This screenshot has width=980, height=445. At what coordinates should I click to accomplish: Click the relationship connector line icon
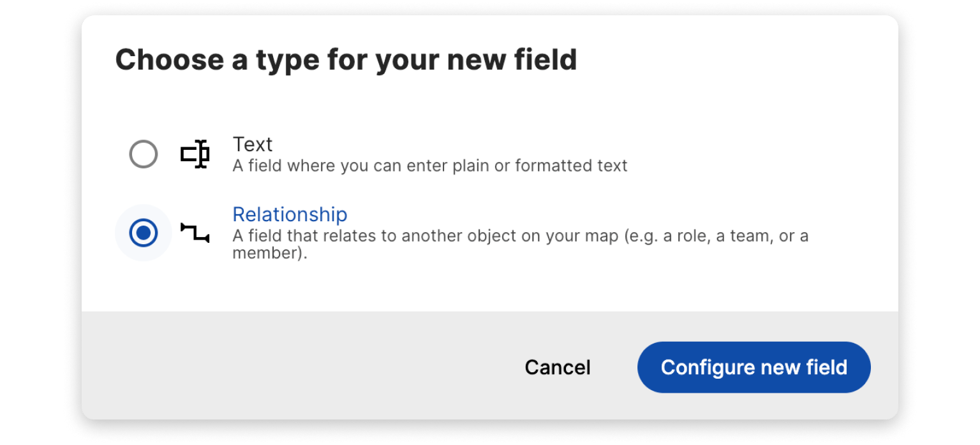(x=195, y=233)
